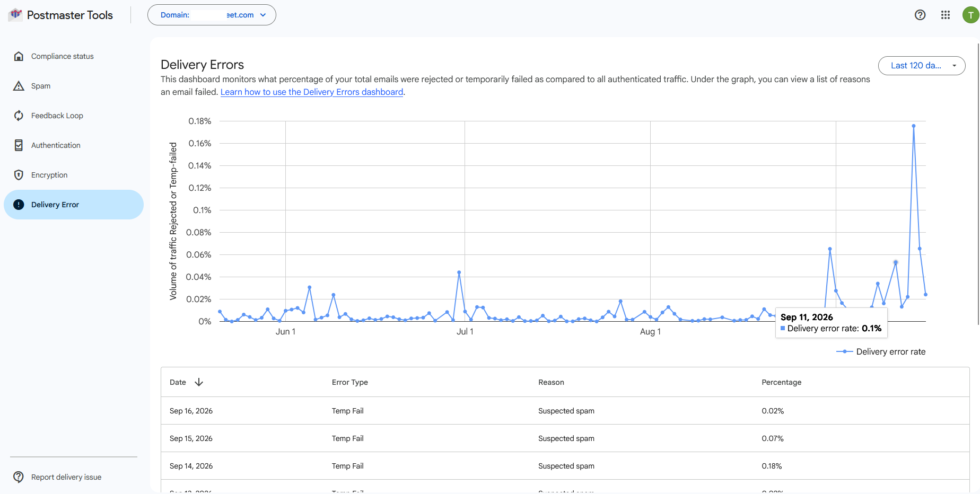Image resolution: width=980 pixels, height=494 pixels.
Task: Click the Error Type column header
Action: pos(350,382)
